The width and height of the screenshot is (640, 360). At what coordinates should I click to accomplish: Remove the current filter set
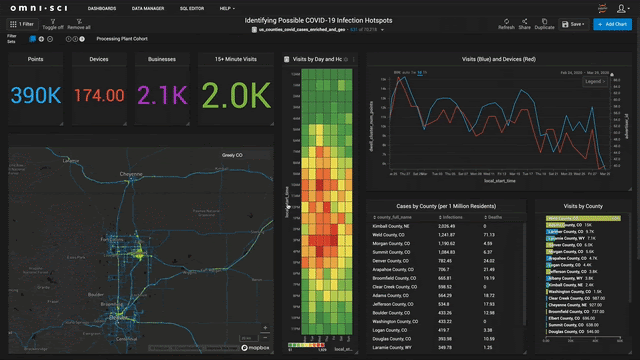[50, 39]
